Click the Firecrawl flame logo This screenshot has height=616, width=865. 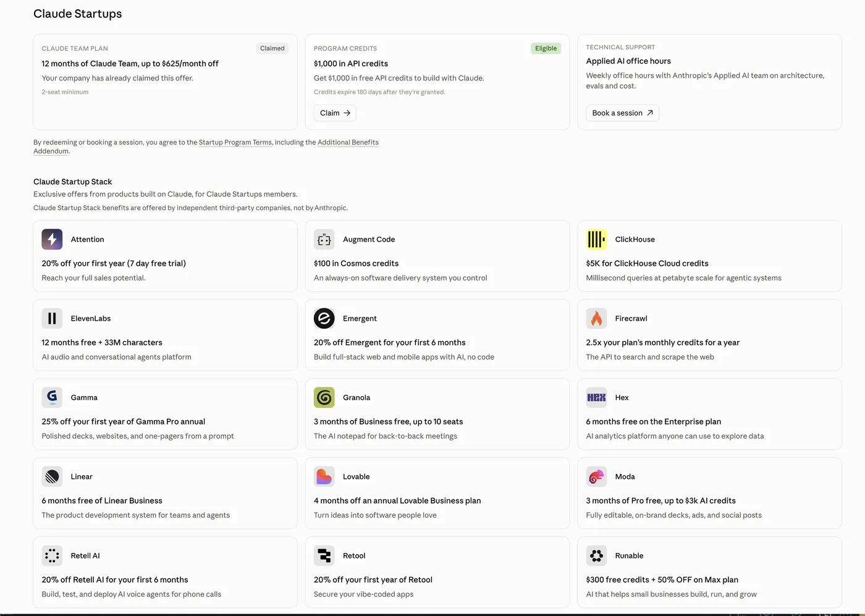click(596, 318)
